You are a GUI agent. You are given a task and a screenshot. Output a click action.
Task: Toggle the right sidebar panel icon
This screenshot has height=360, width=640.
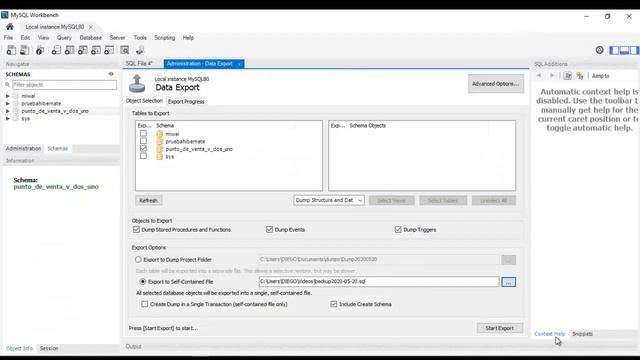[634, 50]
